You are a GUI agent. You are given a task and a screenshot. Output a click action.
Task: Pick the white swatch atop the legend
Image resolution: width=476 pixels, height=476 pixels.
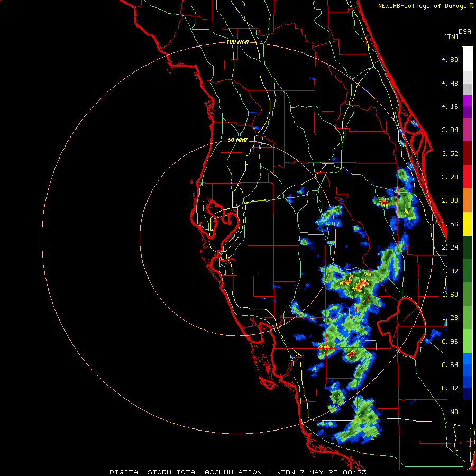pos(467,59)
